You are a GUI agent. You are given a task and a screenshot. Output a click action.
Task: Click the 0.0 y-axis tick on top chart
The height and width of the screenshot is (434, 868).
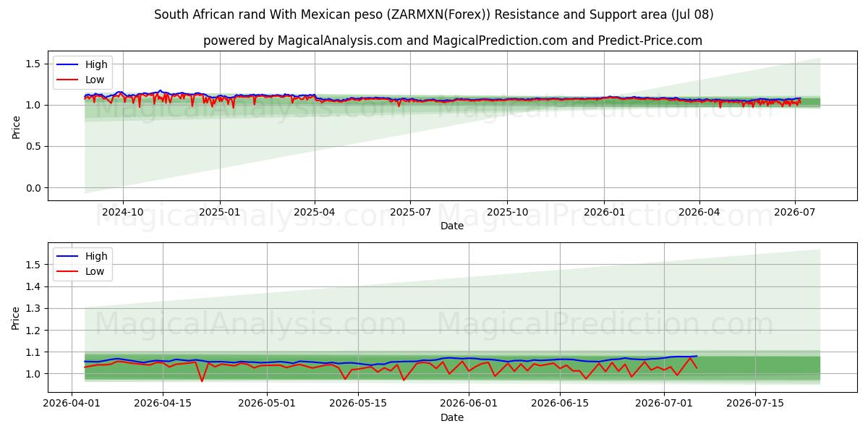pyautogui.click(x=35, y=188)
